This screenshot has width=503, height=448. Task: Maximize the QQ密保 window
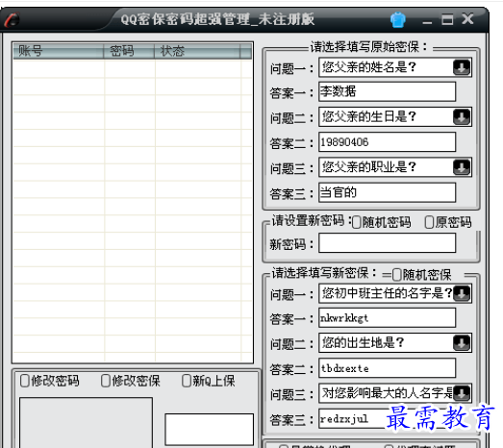click(x=447, y=19)
